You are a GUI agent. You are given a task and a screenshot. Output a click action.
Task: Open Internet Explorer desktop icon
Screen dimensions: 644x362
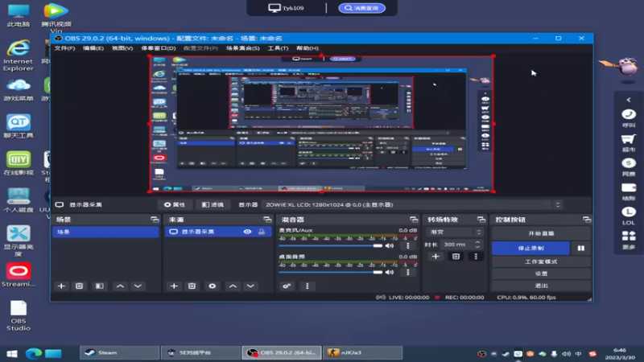pos(19,56)
